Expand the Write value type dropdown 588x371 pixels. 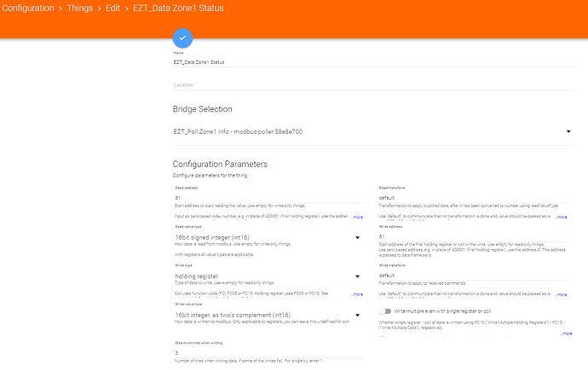(354, 314)
